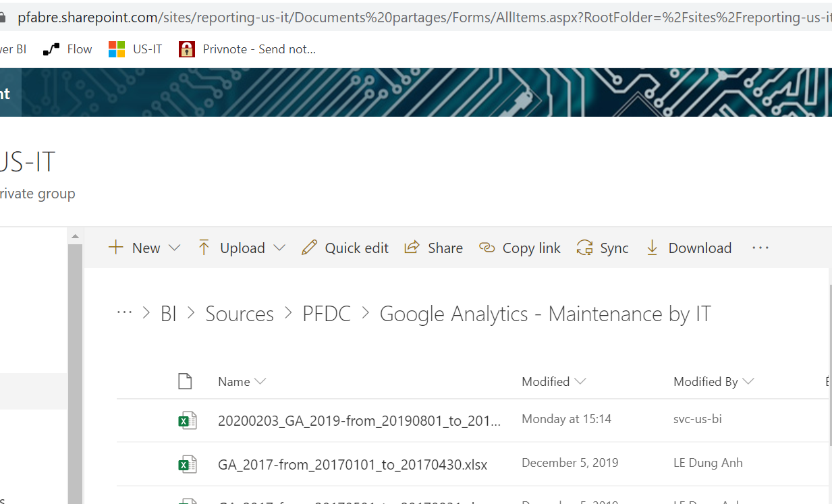Click Excel icon for 20200203_GA_2019 file

(x=187, y=420)
